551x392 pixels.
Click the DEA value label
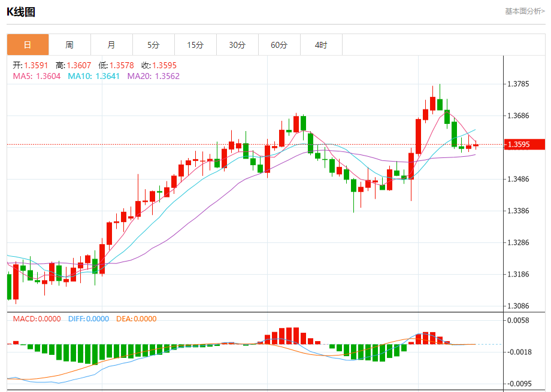click(x=137, y=319)
